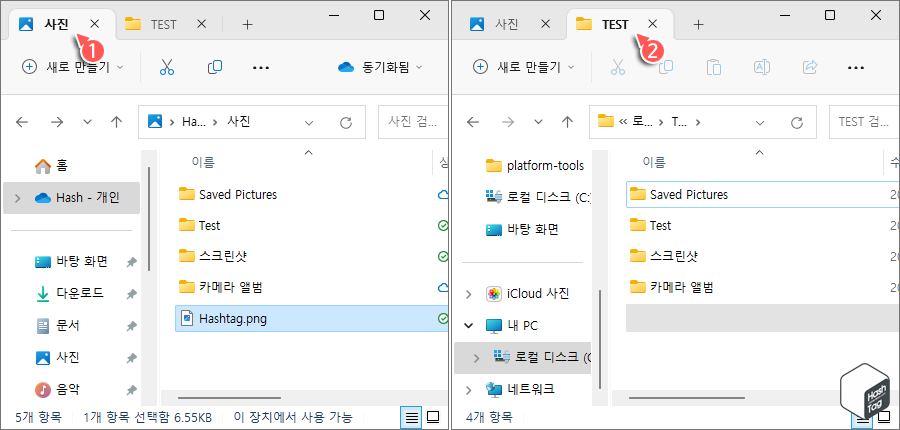900x430 pixels.
Task: Click Paste clipboard icon in right window
Action: coord(714,67)
